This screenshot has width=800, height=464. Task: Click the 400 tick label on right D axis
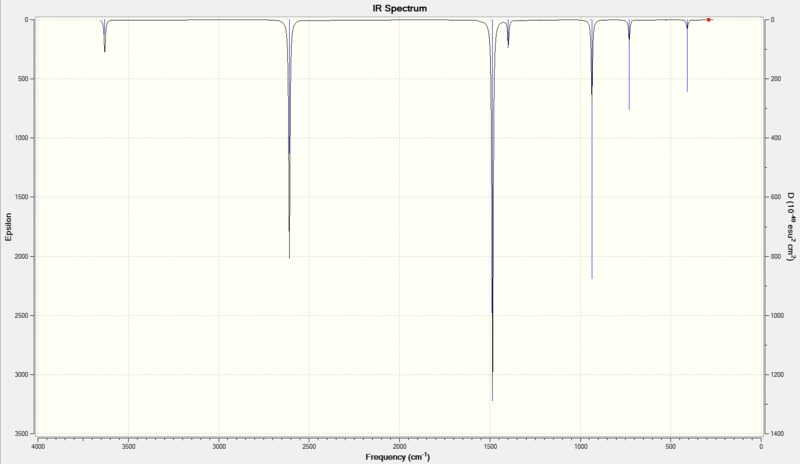[x=776, y=138]
